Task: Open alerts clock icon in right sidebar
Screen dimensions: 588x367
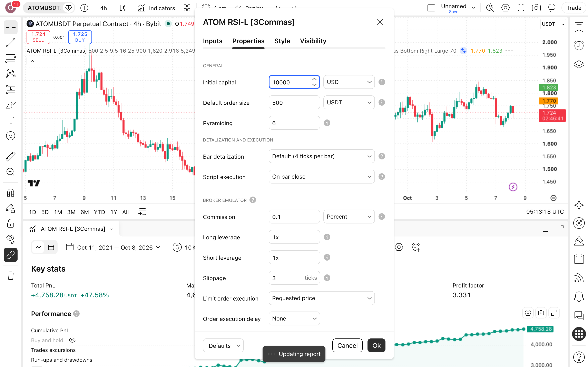Action: pyautogui.click(x=579, y=45)
